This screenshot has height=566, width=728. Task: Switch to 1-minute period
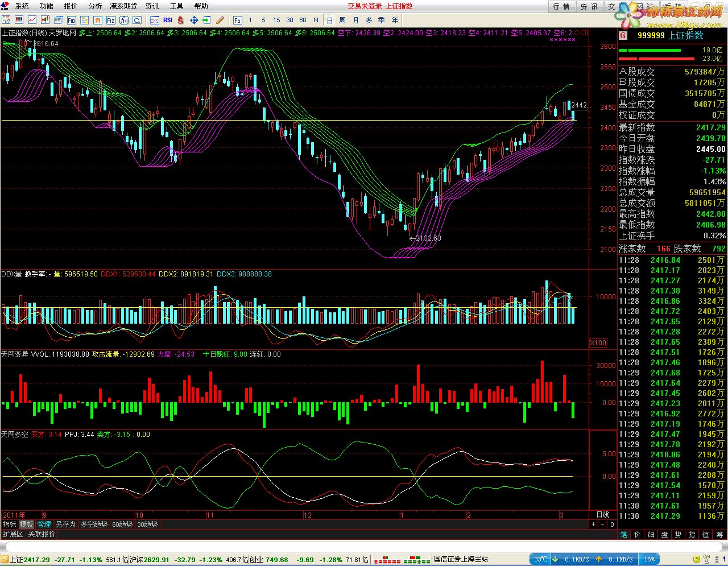point(250,20)
